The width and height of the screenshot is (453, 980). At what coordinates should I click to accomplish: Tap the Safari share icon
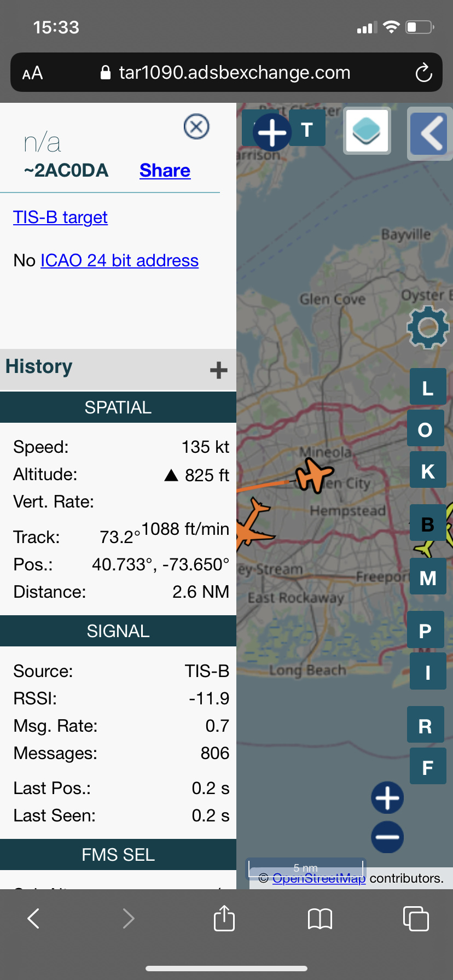224,918
